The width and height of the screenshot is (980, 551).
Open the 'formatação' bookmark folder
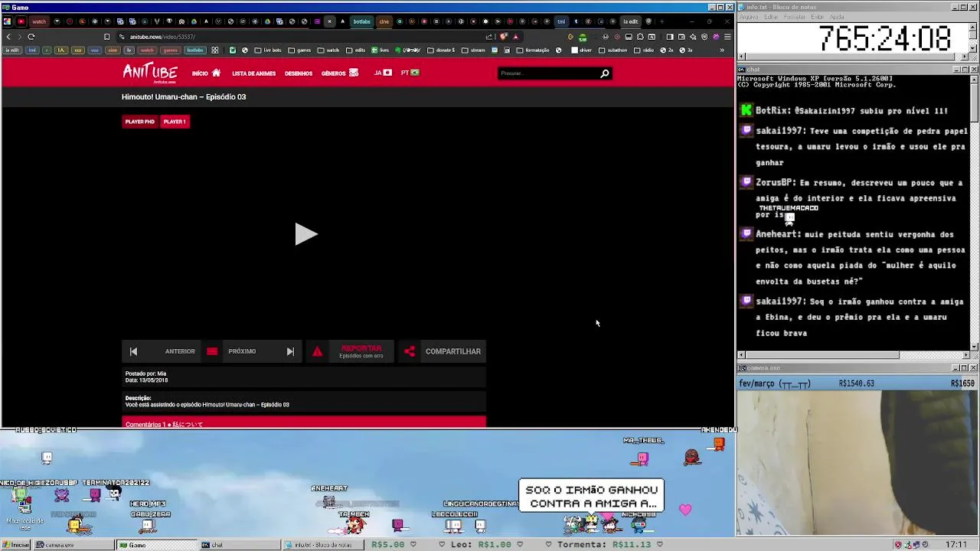tap(532, 51)
